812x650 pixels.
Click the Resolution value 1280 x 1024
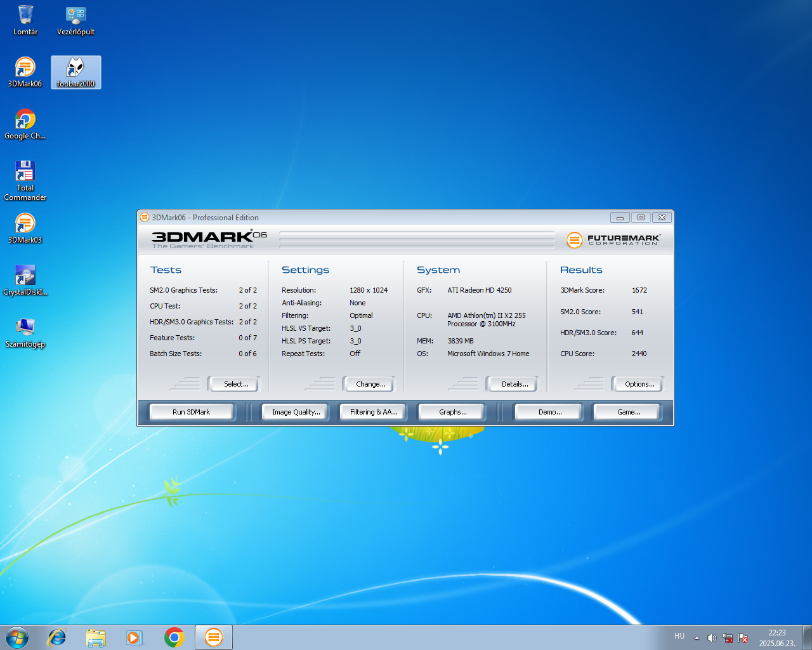(x=369, y=290)
